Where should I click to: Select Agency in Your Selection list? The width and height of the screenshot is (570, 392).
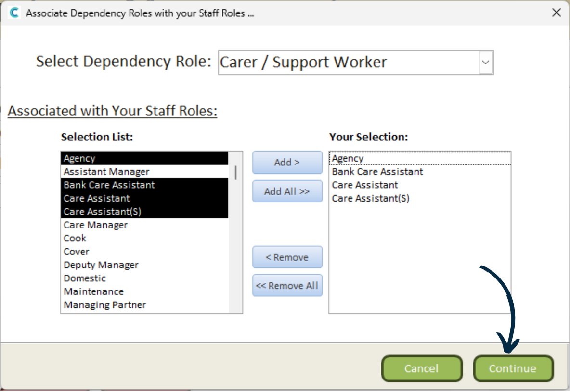coord(348,158)
